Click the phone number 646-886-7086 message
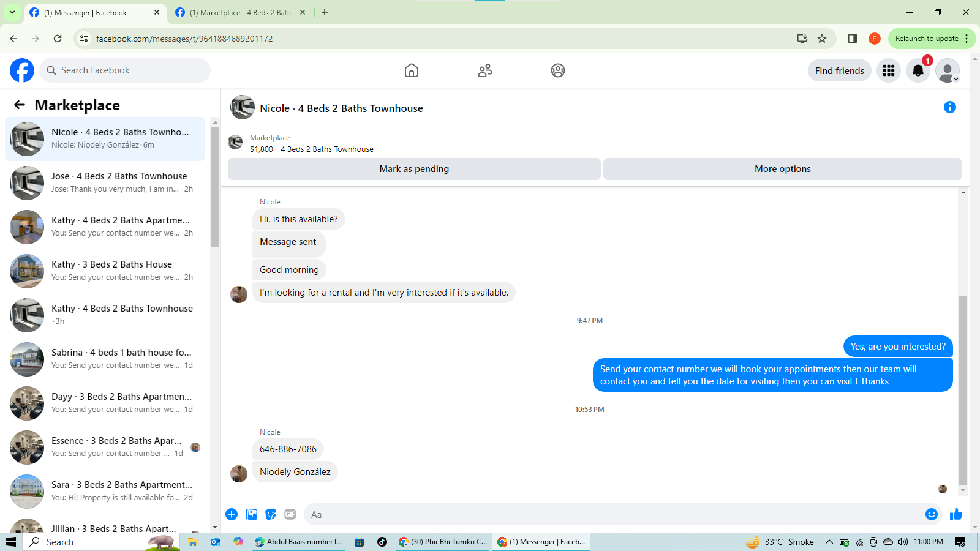The width and height of the screenshot is (980, 551). point(288,449)
